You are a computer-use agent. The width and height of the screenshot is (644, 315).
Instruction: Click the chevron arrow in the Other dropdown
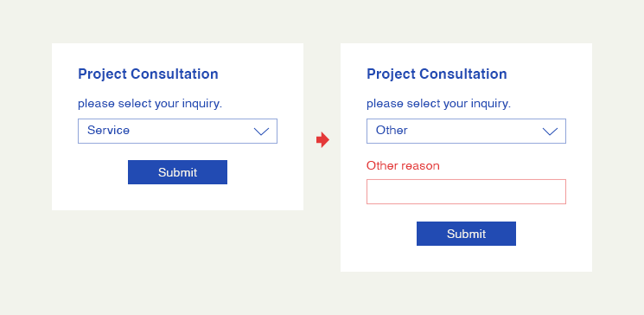coord(550,132)
